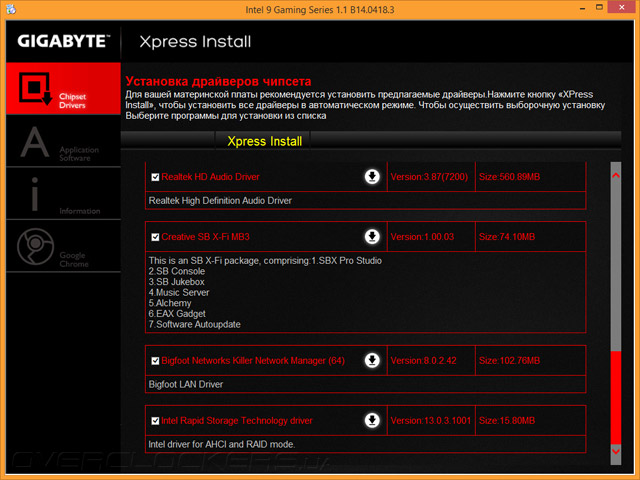Viewport: 640px width, 480px height.
Task: Click Version:1.00.03 text
Action: tap(422, 237)
